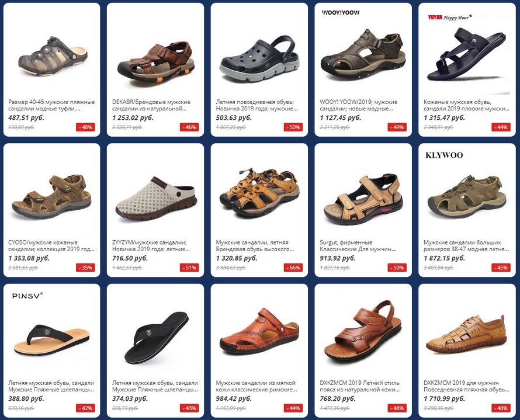Screen dimensions: 520x420
Task: Click the -51% discount badge on ZYYZYM sandals
Action: 189,268
